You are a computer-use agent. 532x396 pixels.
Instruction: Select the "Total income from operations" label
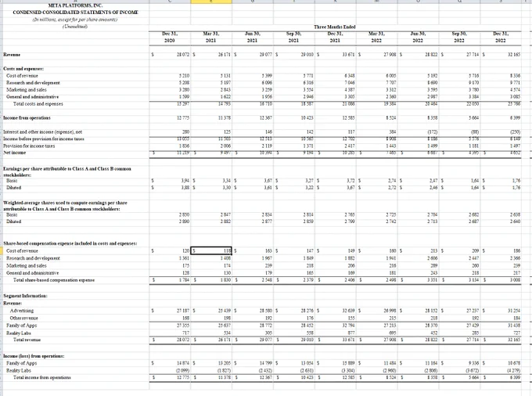click(x=42, y=377)
